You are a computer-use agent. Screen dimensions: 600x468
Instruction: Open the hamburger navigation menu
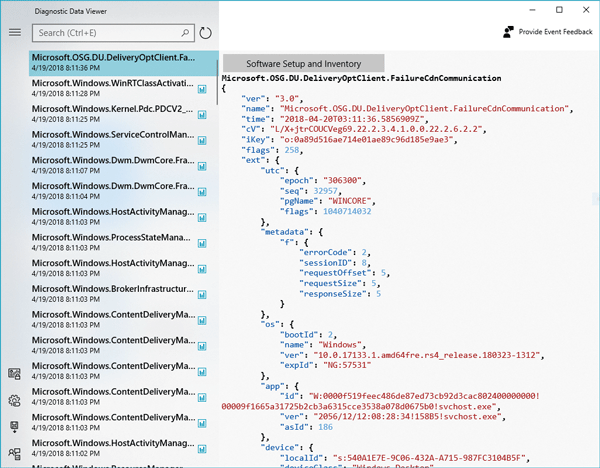click(15, 33)
